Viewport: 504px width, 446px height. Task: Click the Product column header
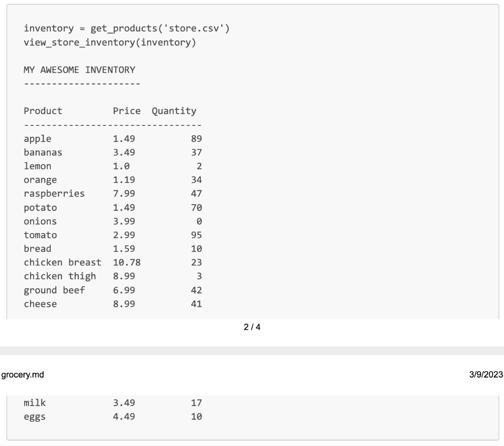(43, 111)
